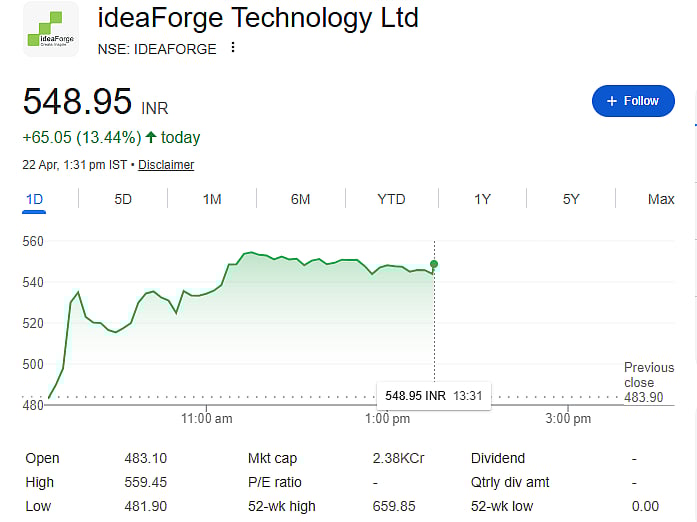
Task: Show the Max chart range
Action: 660,199
